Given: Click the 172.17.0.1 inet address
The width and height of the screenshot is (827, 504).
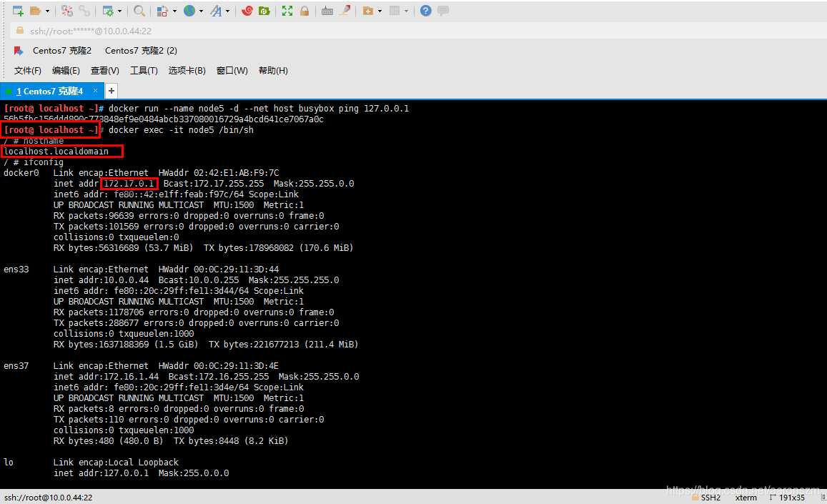Looking at the screenshot, I should (x=129, y=184).
